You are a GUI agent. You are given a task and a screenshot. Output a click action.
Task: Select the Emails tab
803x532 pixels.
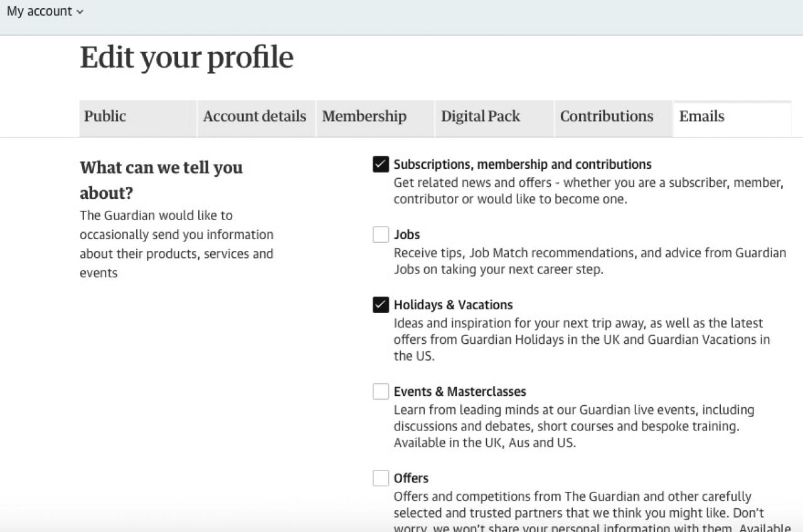pos(701,117)
